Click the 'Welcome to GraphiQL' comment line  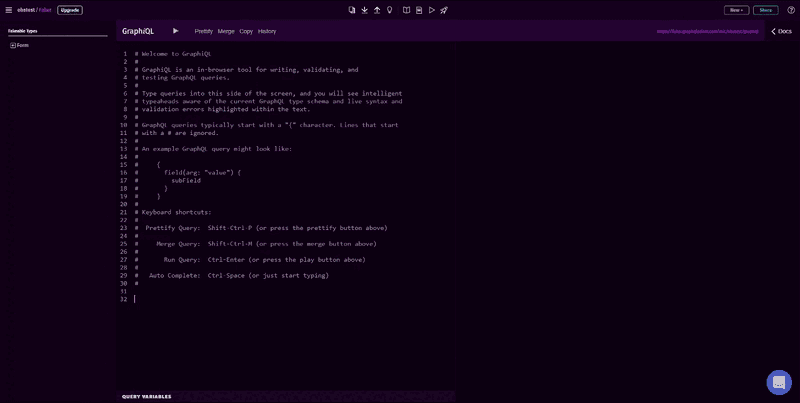click(173, 54)
